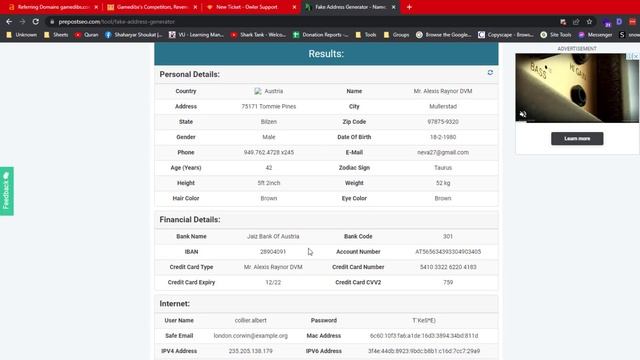Open the Shaharyar Shoukat Facebook bookmark
Screen dimensions: 640x360
point(134,35)
